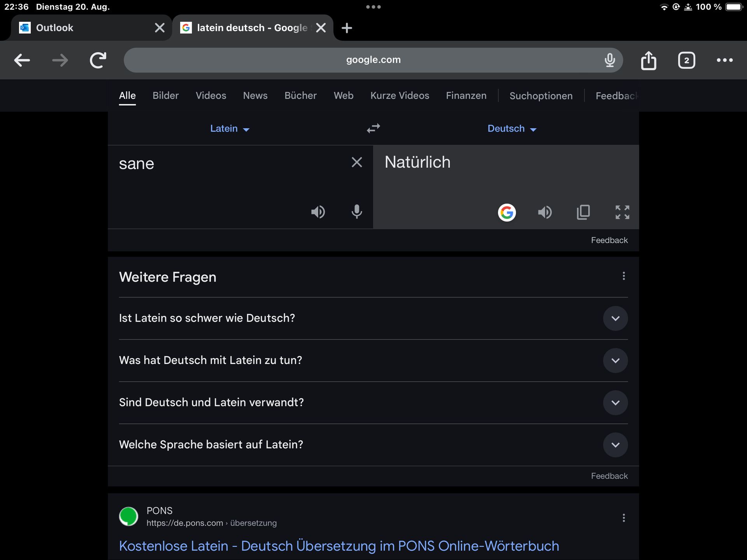Image resolution: width=747 pixels, height=560 pixels.
Task: Tap microphone icon in translation input
Action: click(356, 212)
